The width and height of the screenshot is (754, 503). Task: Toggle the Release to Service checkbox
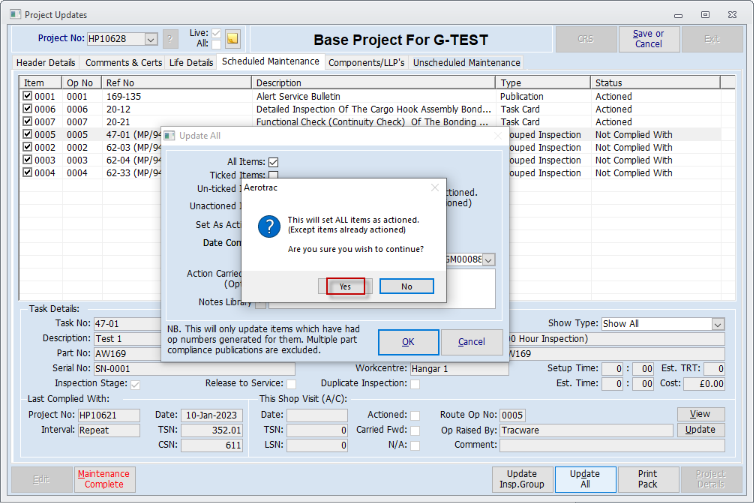point(291,384)
